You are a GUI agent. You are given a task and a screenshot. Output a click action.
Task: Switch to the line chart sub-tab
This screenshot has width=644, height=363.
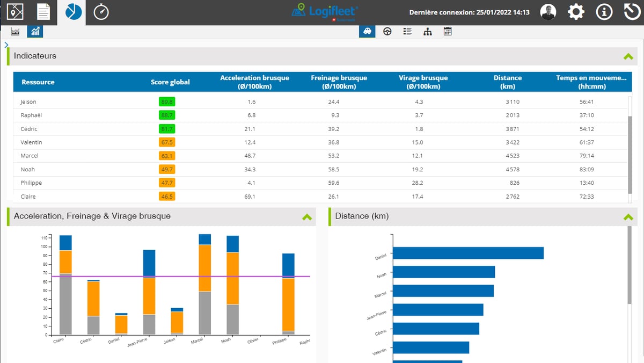14,31
